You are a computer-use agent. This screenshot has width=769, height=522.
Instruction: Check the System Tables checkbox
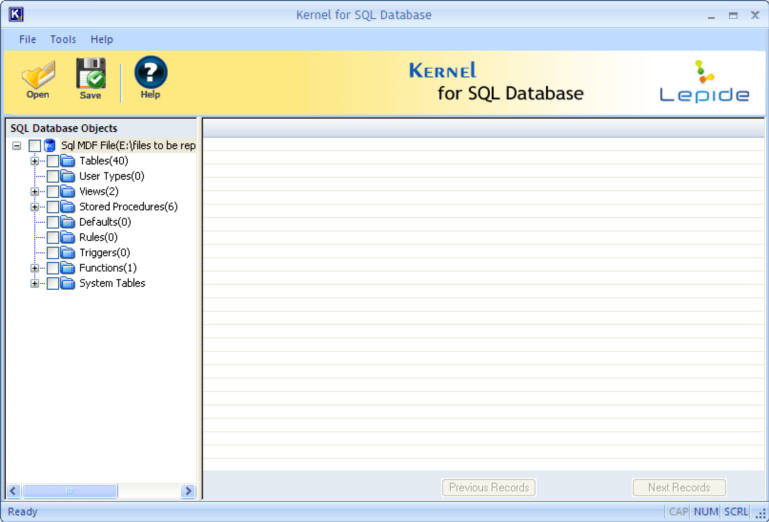(52, 283)
